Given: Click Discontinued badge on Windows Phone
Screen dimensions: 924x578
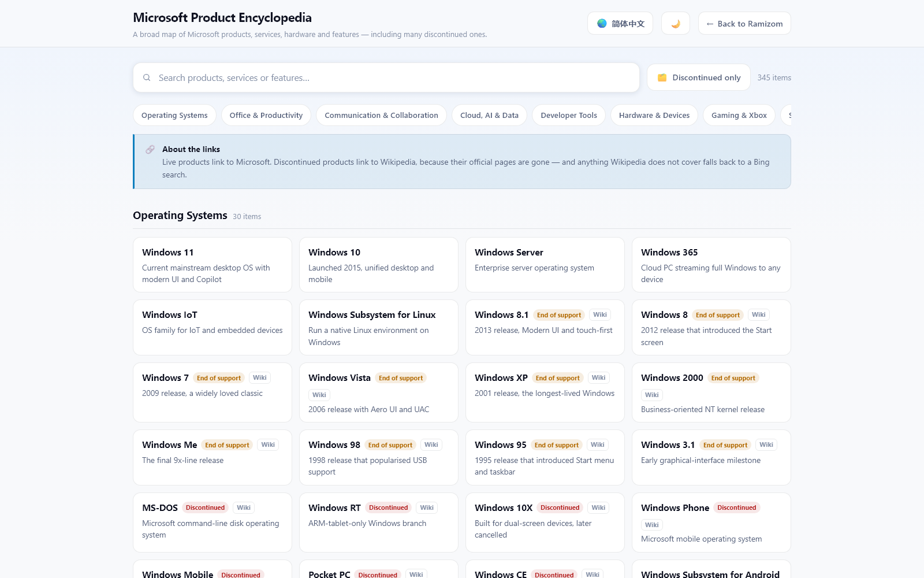Looking at the screenshot, I should [x=737, y=508].
